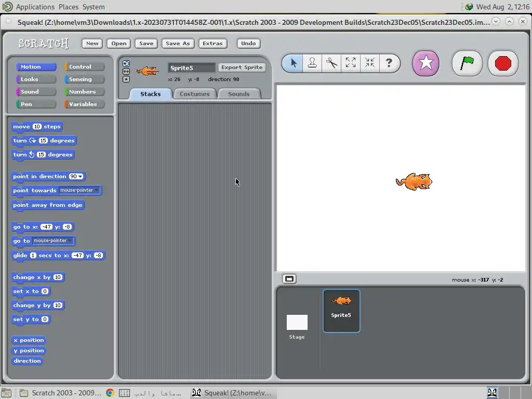Toggle presentation mode icon below stage
This screenshot has width=532, height=399.
[x=289, y=279]
